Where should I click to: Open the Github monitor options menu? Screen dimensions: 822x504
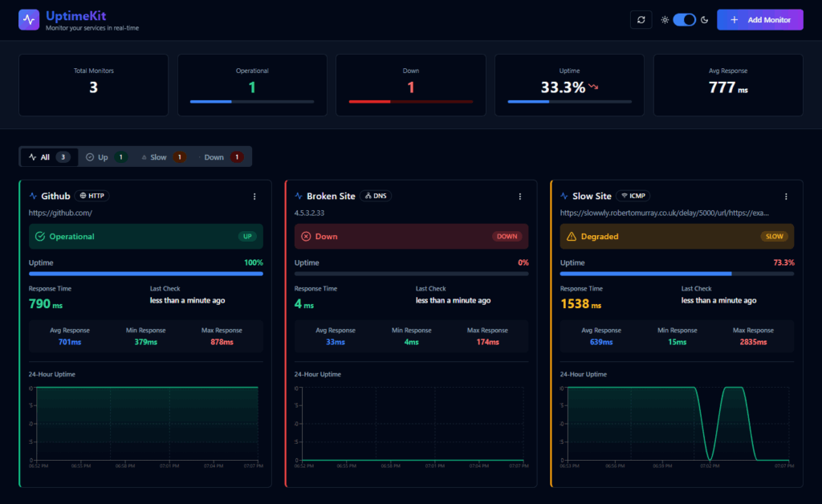click(254, 196)
